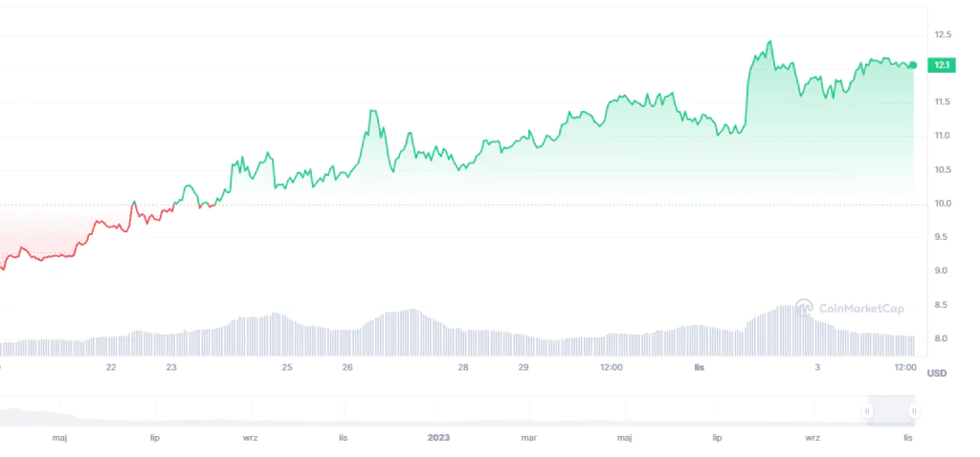Click the USD currency label
Viewport: 980px width, 457px height.
tap(937, 373)
